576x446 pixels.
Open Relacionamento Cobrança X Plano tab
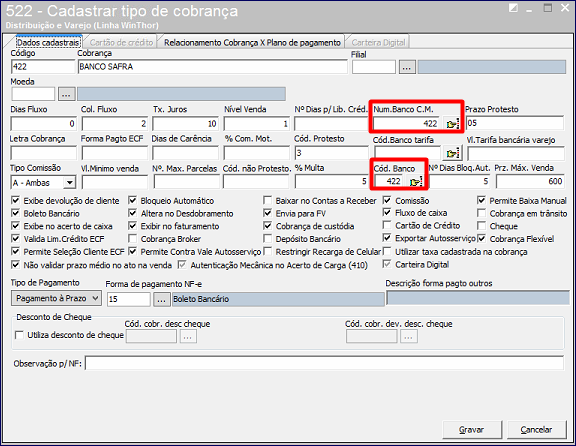point(252,43)
